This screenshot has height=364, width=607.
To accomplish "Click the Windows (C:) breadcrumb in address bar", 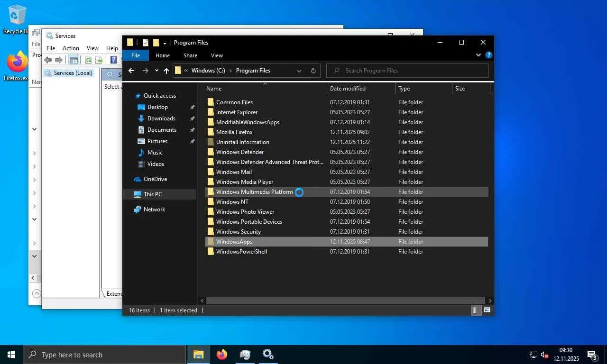I will point(208,71).
